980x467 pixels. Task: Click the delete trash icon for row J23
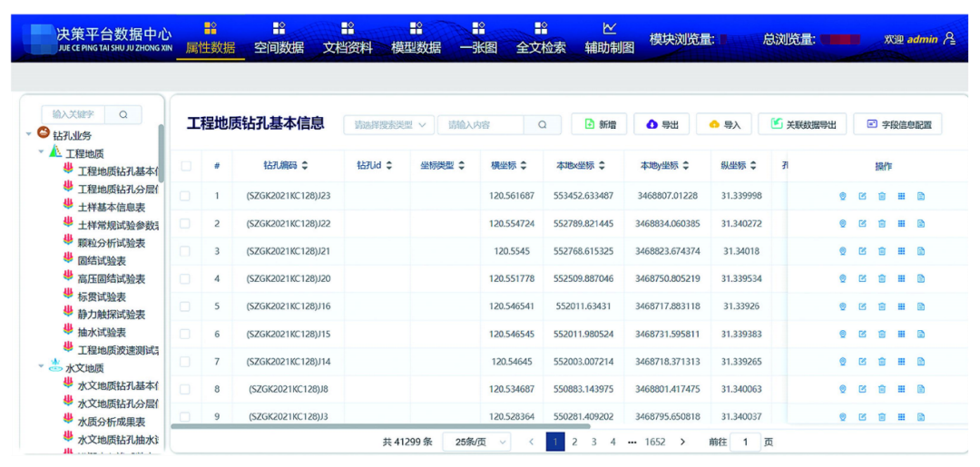[882, 196]
